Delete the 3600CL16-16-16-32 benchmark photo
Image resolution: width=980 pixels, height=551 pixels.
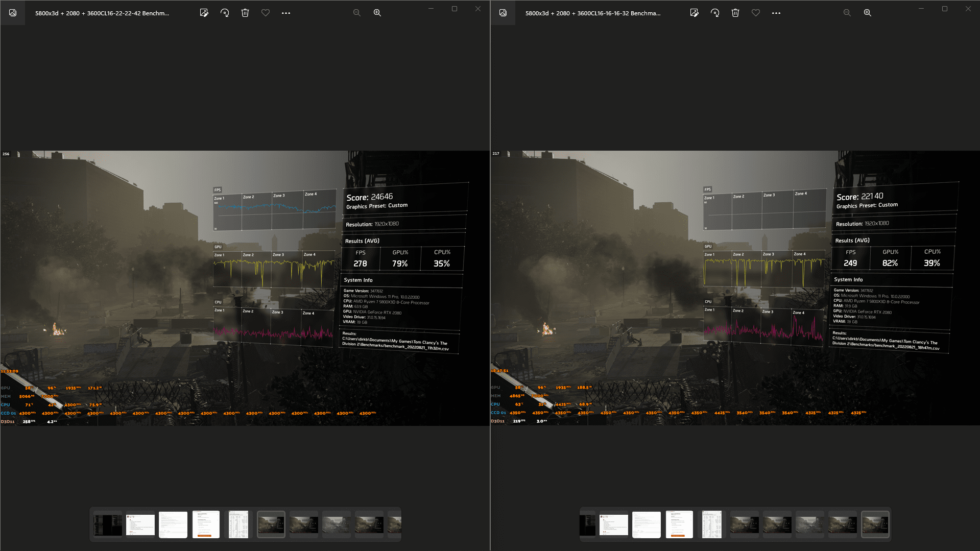pos(735,13)
